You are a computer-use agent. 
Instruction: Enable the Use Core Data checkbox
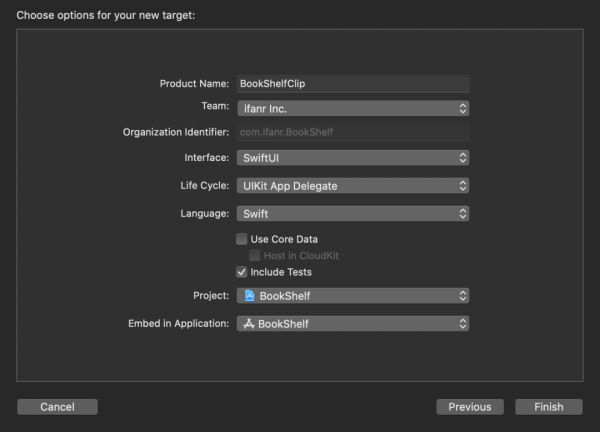point(242,239)
